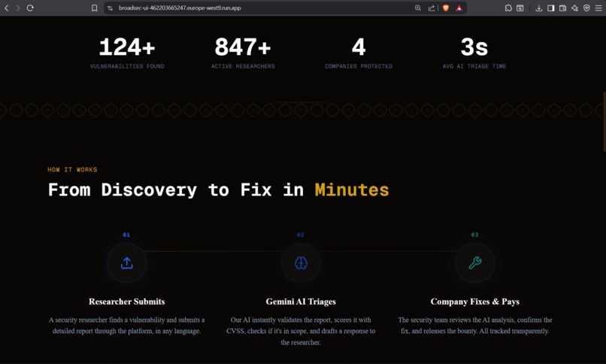The height and width of the screenshot is (364, 606).
Task: Share this page link
Action: pyautogui.click(x=432, y=8)
